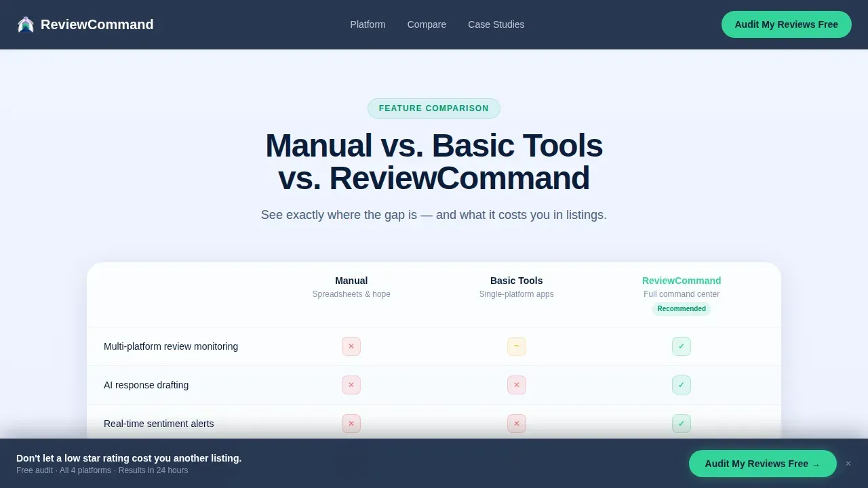This screenshot has width=868, height=488.
Task: Click the 'Free audit · All 4 platforms' line
Action: [x=102, y=470]
